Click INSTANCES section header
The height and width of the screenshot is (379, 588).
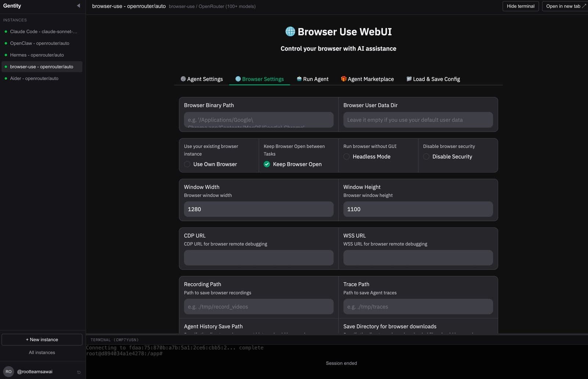pos(15,20)
